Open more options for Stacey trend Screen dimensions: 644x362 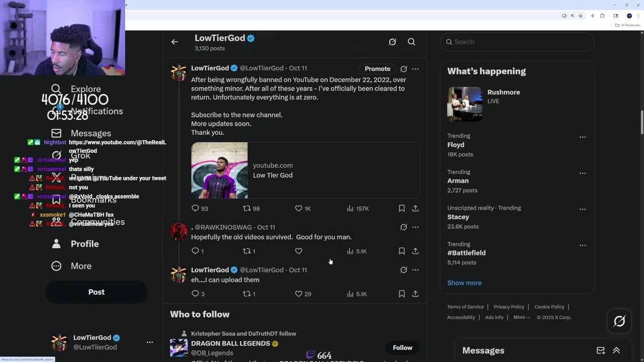[583, 209]
